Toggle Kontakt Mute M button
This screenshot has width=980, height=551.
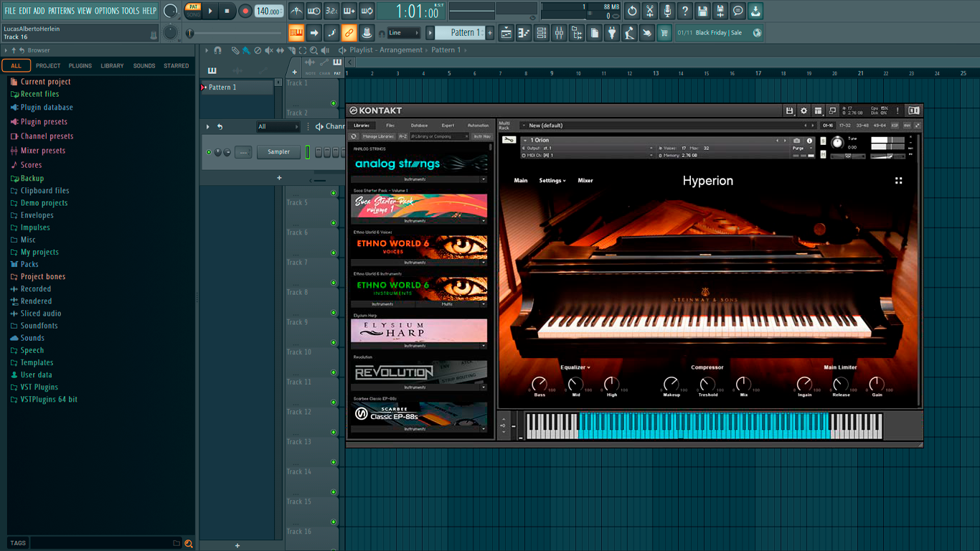[x=823, y=154]
